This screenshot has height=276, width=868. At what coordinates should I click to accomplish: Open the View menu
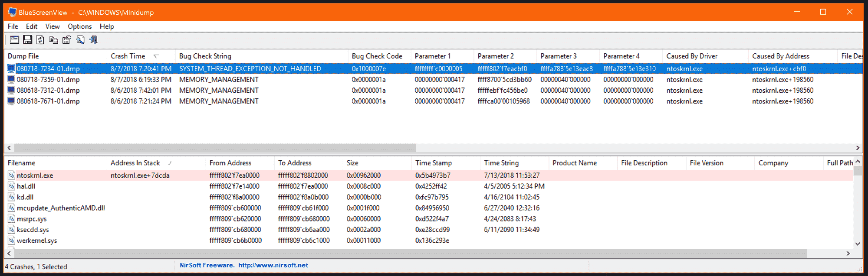53,26
